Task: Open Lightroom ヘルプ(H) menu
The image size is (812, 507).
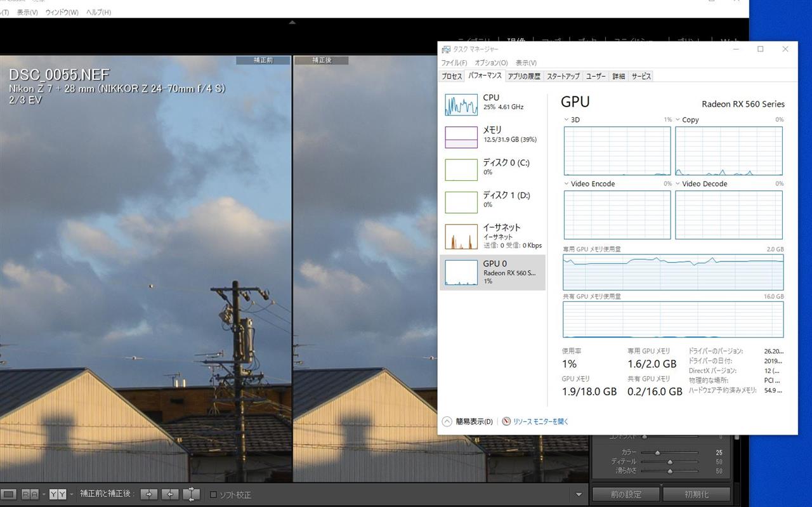Action: tap(98, 12)
